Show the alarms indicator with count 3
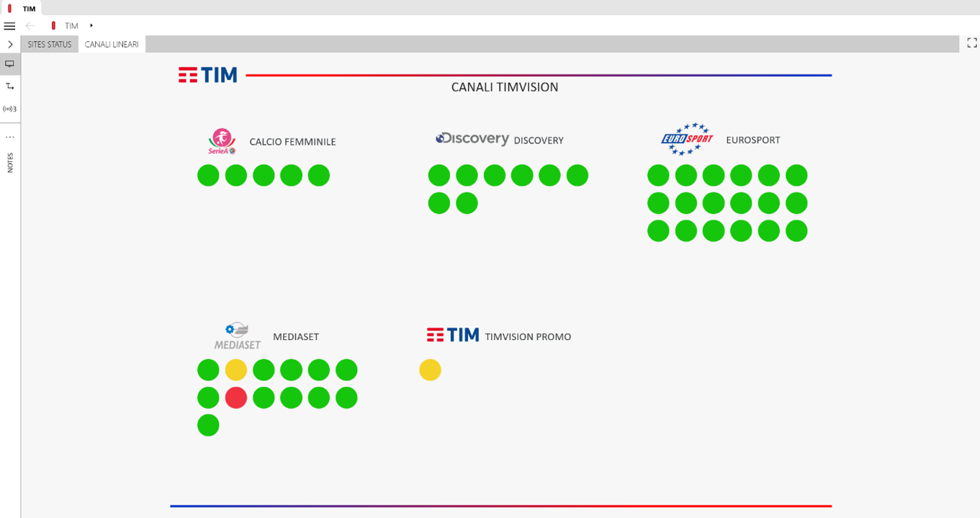The width and height of the screenshot is (980, 518). tap(10, 110)
